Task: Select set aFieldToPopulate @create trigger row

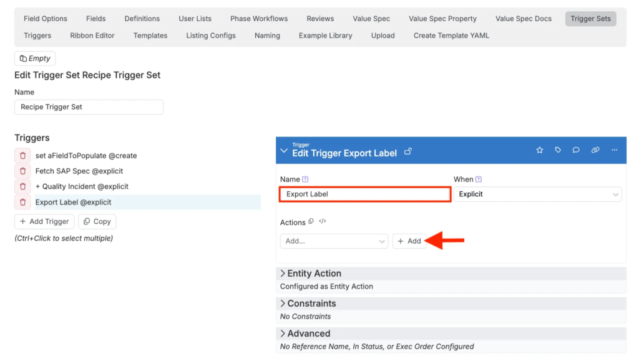Action: click(x=147, y=156)
